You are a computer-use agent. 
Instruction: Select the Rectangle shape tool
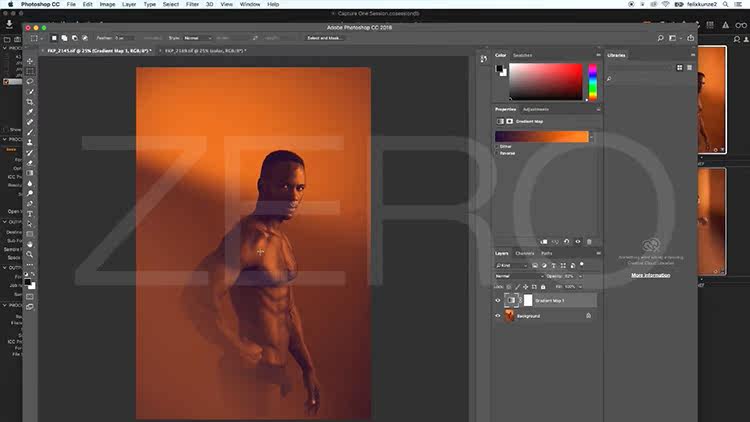[30, 234]
